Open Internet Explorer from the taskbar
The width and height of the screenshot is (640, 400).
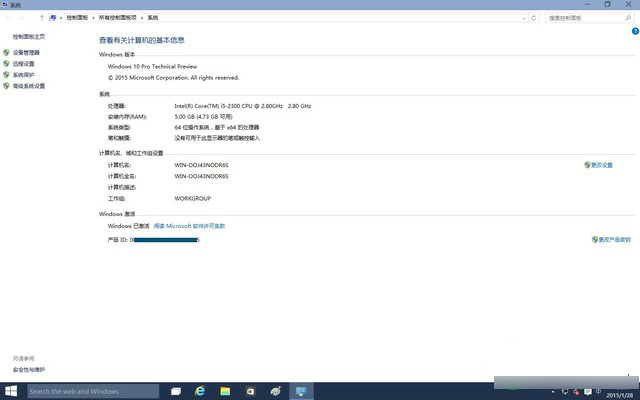[200, 391]
